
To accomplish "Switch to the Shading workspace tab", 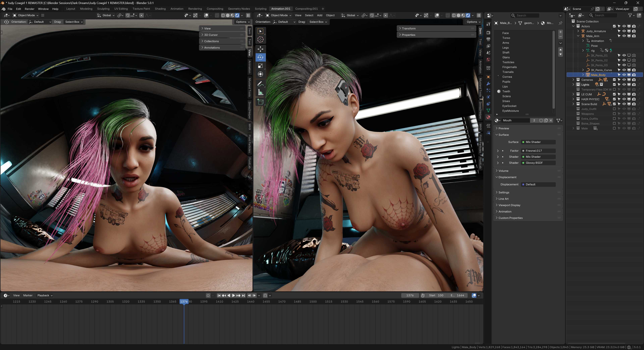I will pos(160,9).
